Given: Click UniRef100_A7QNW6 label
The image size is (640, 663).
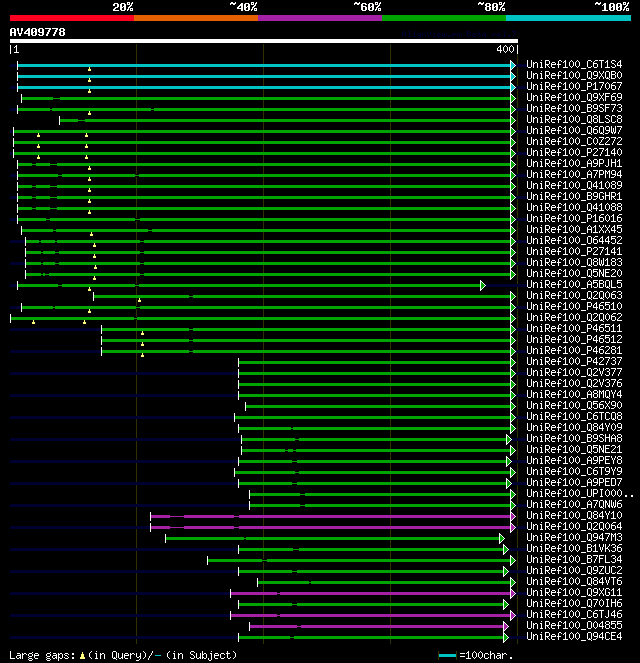Looking at the screenshot, I should [574, 504].
